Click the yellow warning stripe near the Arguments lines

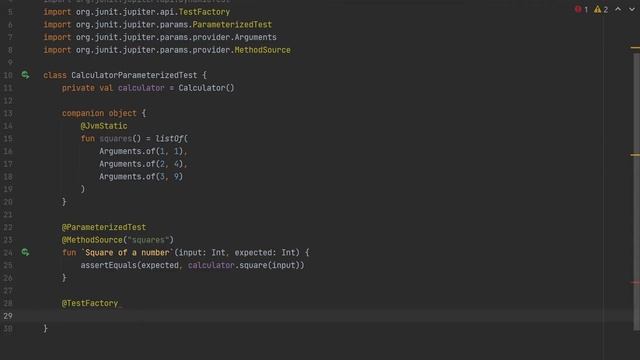635,155
